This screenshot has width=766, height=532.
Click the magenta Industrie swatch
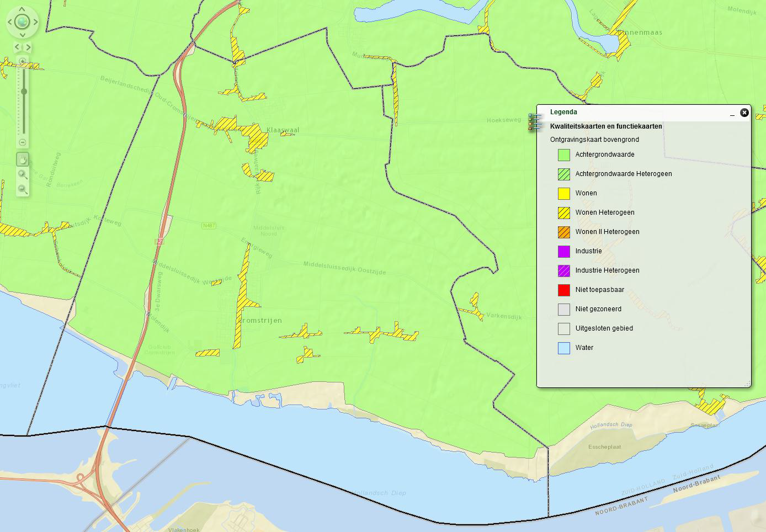(x=564, y=252)
